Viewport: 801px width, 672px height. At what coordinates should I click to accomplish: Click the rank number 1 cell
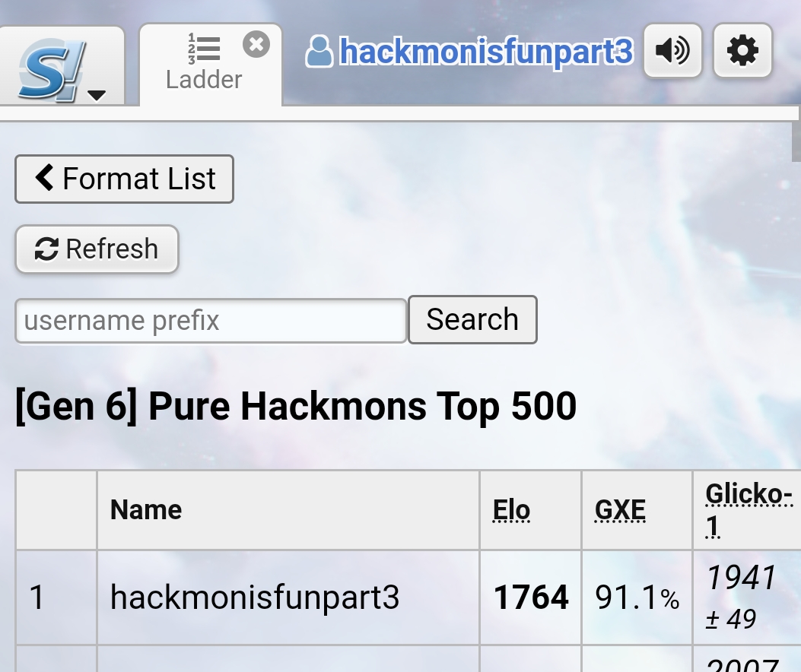click(x=56, y=598)
